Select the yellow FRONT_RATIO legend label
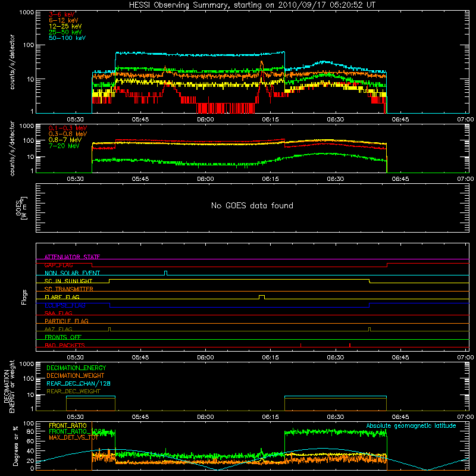 click(68, 425)
